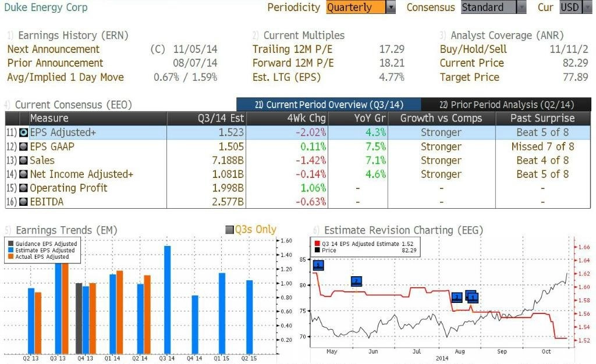Image resolution: width=596 pixels, height=364 pixels.
Task: Open Analyst Coverage (ANR) section
Action: coord(507,35)
